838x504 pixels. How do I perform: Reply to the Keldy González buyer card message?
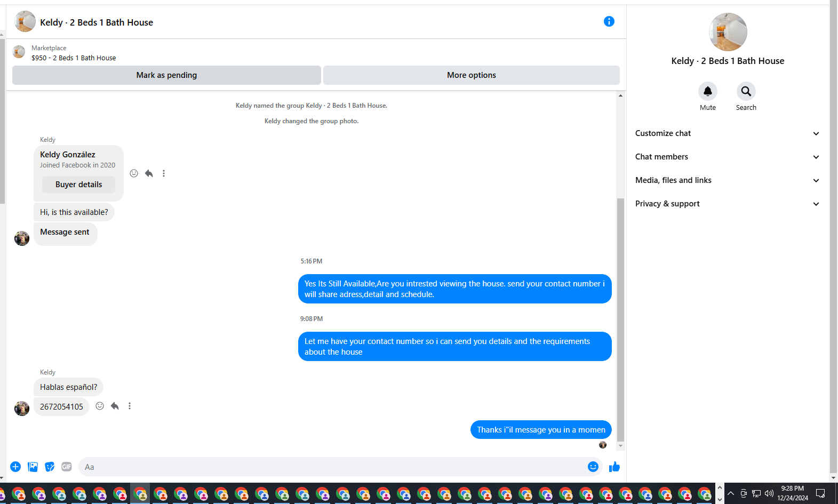[149, 173]
